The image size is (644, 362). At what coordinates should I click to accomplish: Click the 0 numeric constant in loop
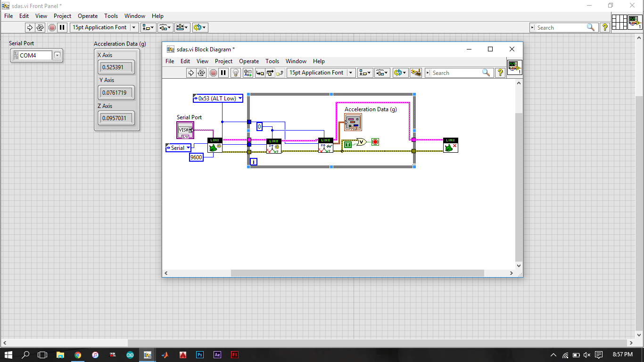[x=259, y=126]
